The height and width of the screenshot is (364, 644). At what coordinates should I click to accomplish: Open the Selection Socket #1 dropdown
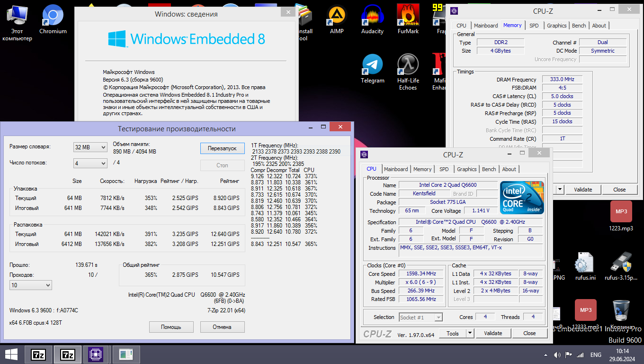tap(421, 317)
